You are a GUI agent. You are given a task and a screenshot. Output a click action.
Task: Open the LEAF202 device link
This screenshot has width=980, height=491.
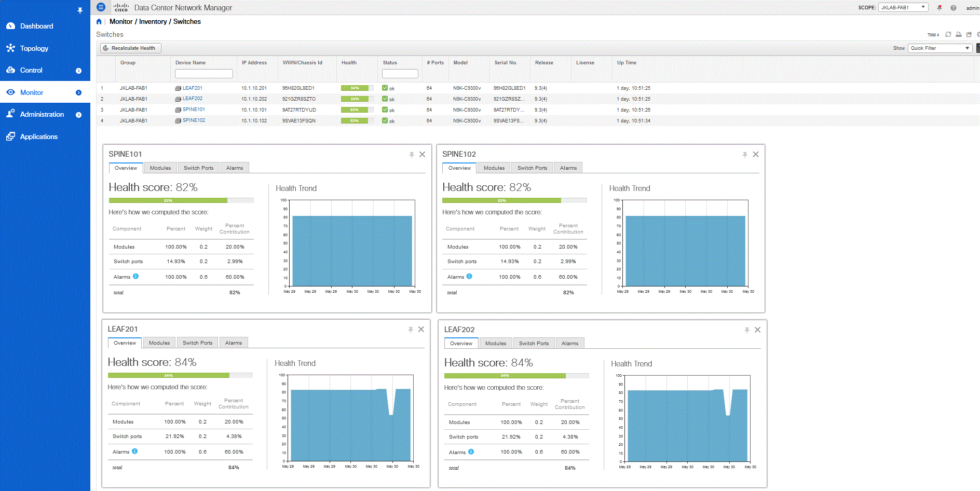(x=193, y=99)
